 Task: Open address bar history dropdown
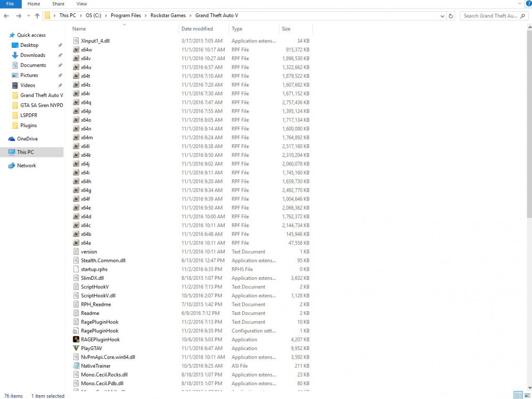click(442, 15)
